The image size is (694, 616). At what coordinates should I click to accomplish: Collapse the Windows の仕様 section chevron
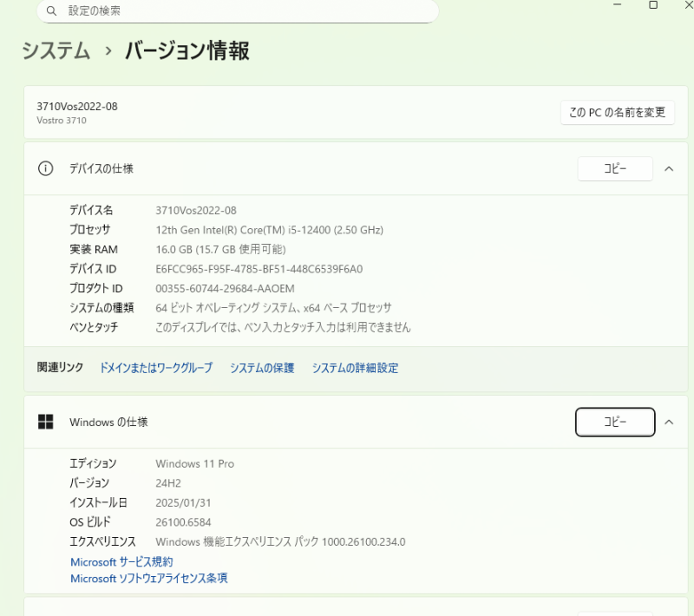coord(669,422)
